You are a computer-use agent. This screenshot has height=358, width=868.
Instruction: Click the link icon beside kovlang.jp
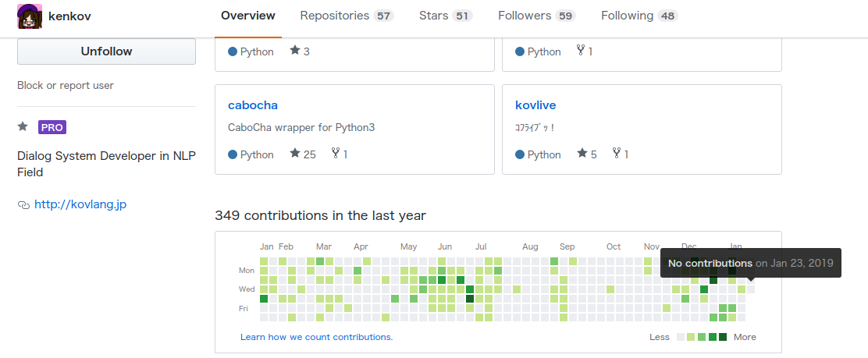click(x=23, y=205)
